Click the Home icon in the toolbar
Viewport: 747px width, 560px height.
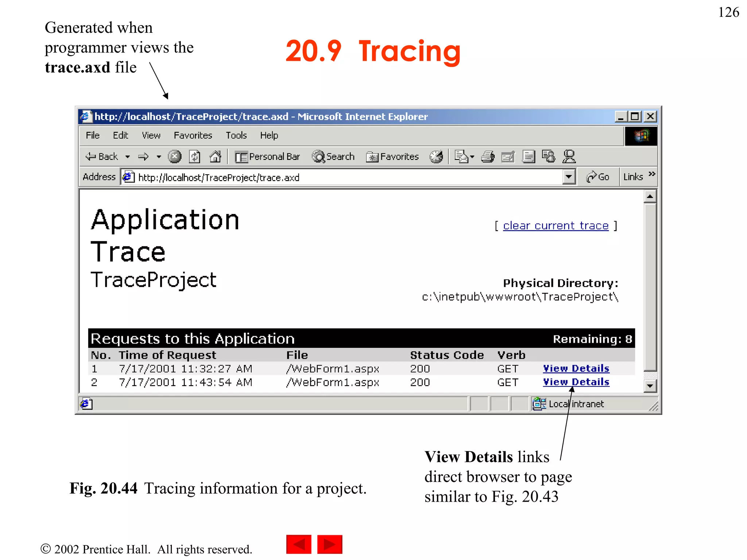pyautogui.click(x=216, y=157)
